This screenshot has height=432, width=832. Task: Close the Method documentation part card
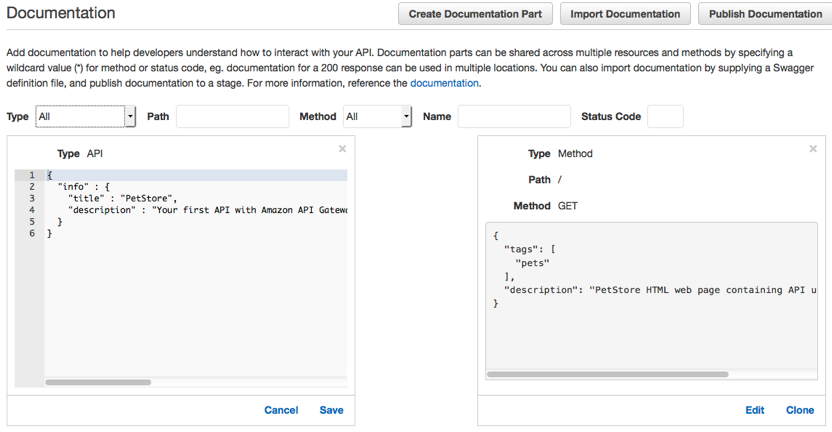pos(813,149)
